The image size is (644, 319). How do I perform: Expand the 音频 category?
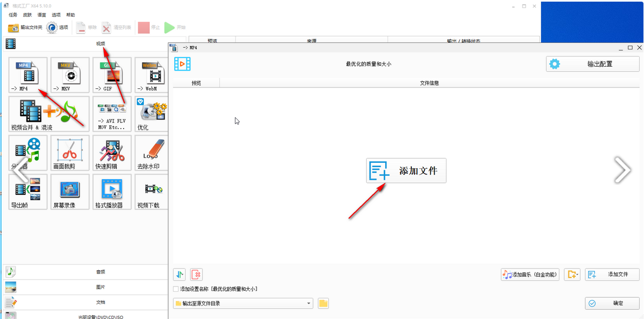(x=85, y=271)
